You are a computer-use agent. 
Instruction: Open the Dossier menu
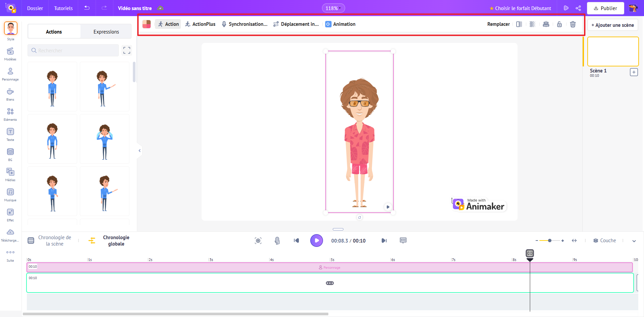35,8
